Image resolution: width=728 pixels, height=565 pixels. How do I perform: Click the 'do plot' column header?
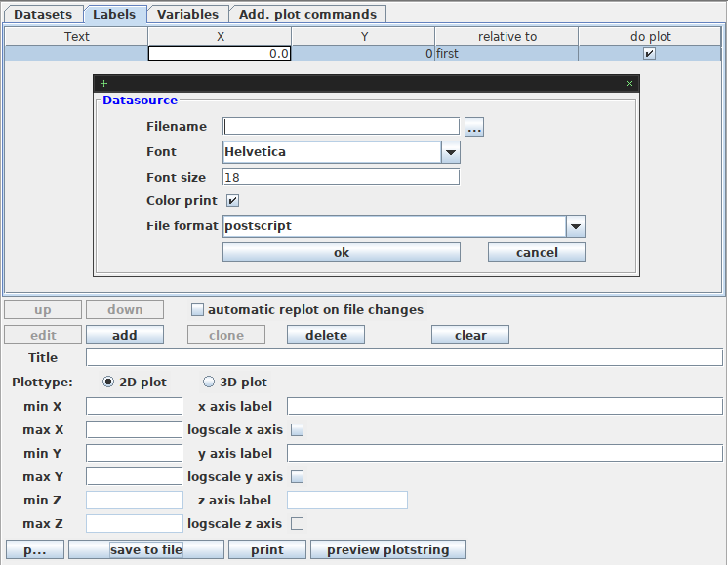[650, 37]
